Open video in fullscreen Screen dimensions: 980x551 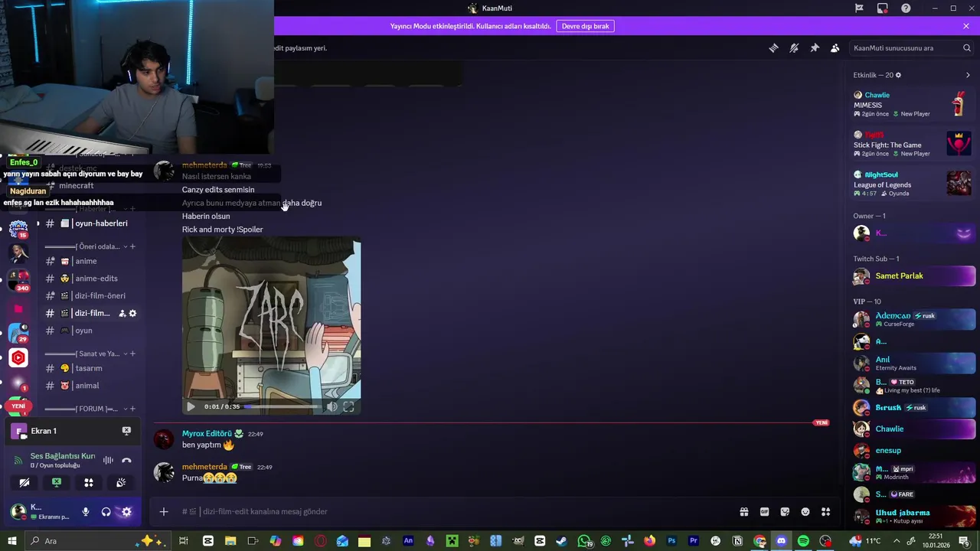click(x=348, y=406)
